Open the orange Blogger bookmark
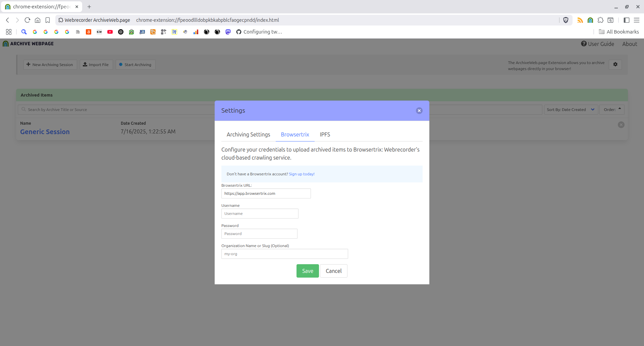Image resolution: width=644 pixels, height=346 pixels. (x=89, y=32)
